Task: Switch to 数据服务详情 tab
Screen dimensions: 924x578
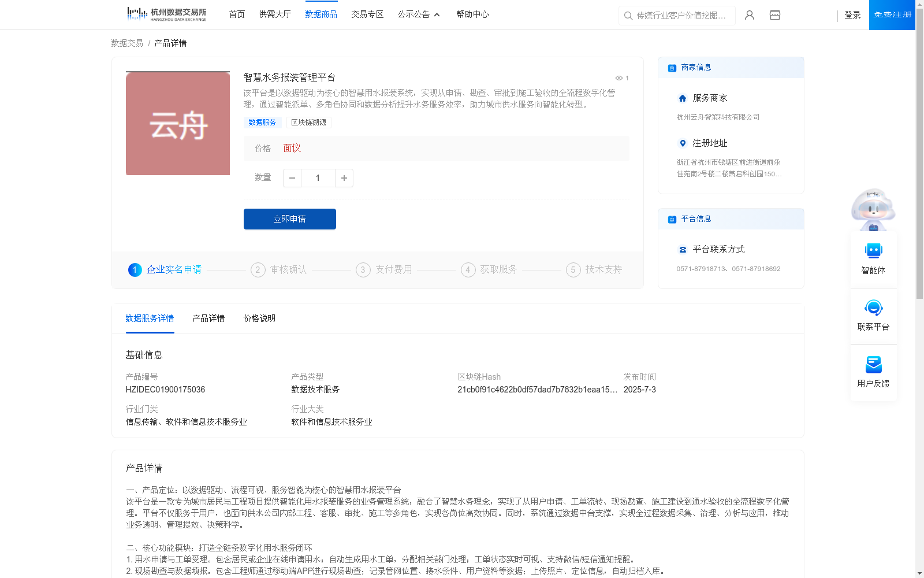Action: tap(150, 318)
